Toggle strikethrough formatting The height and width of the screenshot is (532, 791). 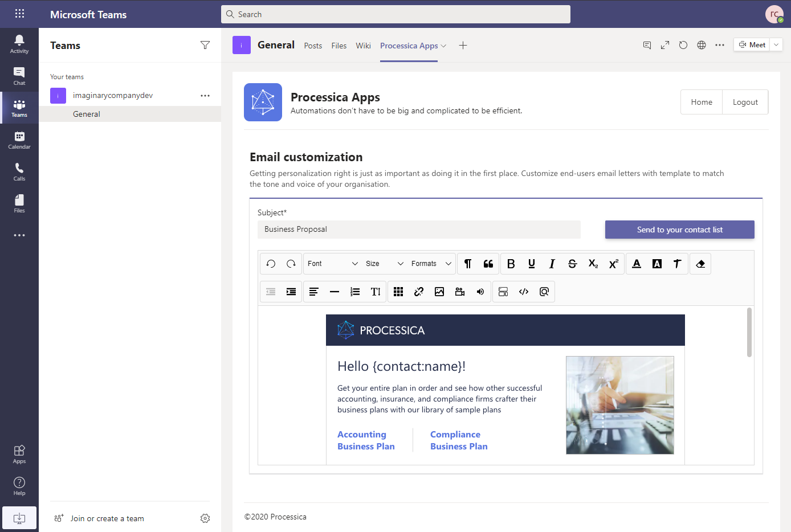pyautogui.click(x=573, y=264)
